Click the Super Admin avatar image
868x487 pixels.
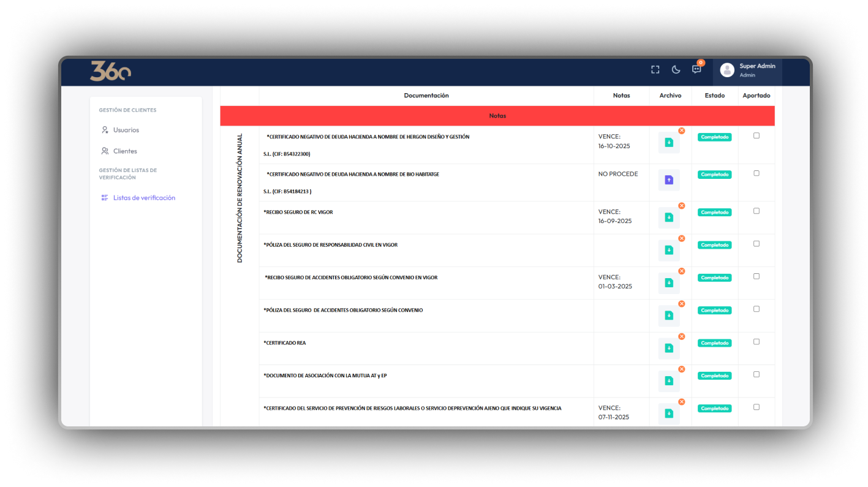pos(727,70)
